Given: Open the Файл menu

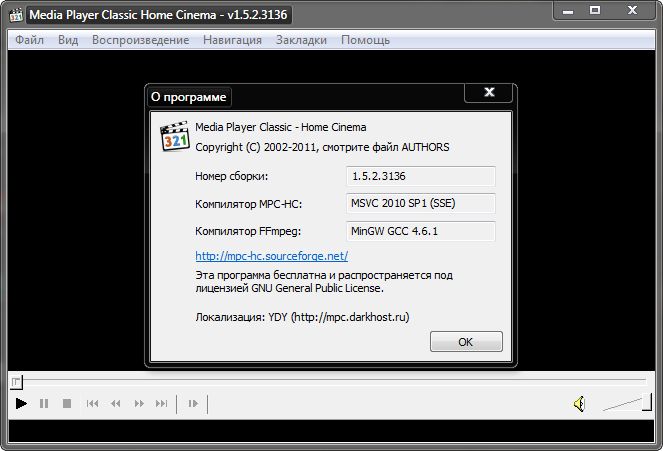Looking at the screenshot, I should (30, 40).
